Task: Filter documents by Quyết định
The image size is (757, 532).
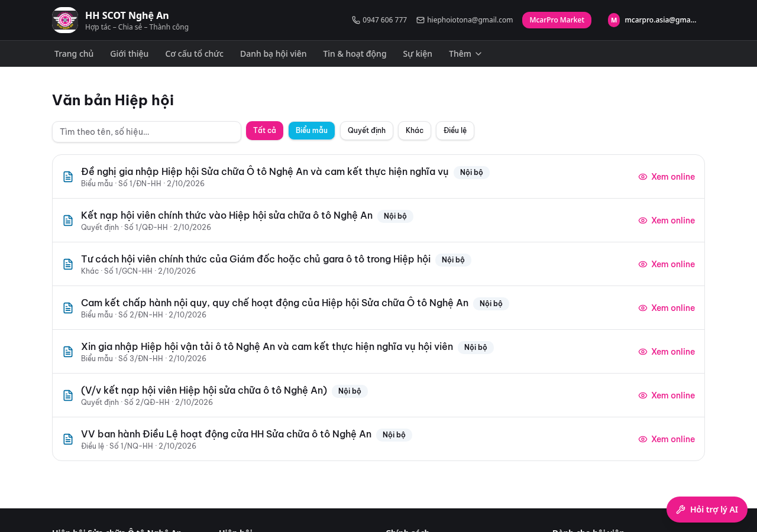Action: coord(367,131)
